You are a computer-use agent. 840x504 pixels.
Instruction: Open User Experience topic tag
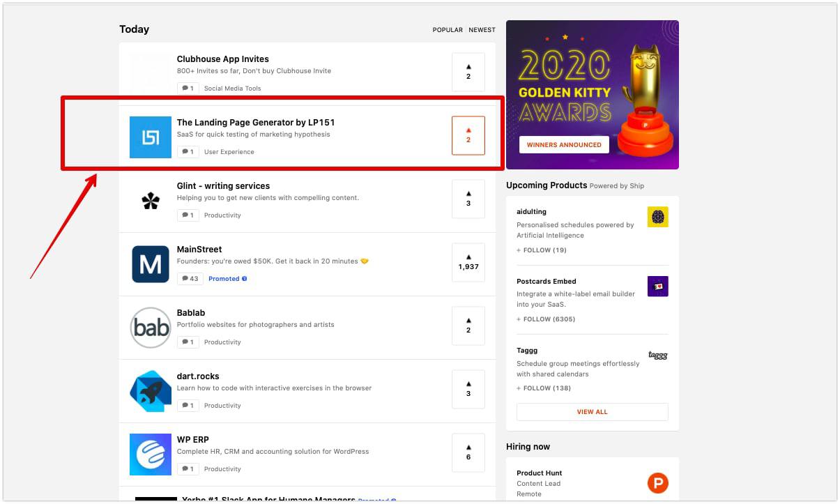pyautogui.click(x=229, y=152)
